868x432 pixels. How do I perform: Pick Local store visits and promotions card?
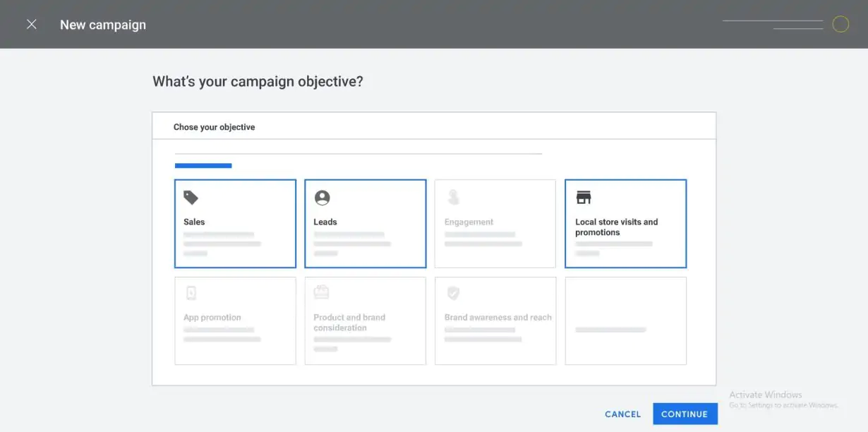click(x=625, y=224)
